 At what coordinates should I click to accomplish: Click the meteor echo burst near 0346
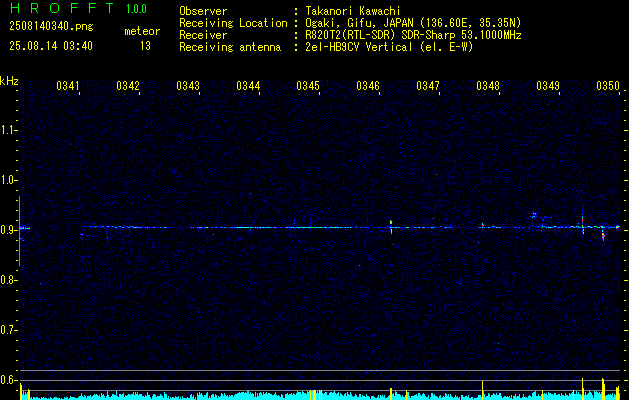tap(391, 227)
